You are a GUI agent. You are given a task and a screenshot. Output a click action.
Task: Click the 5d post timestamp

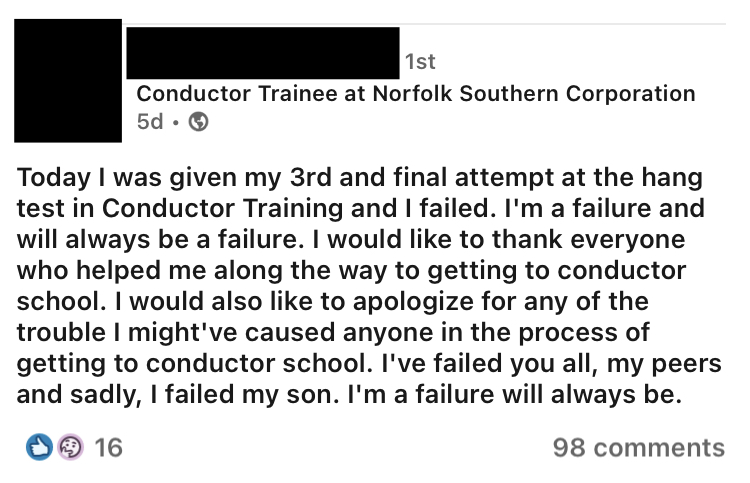[150, 121]
